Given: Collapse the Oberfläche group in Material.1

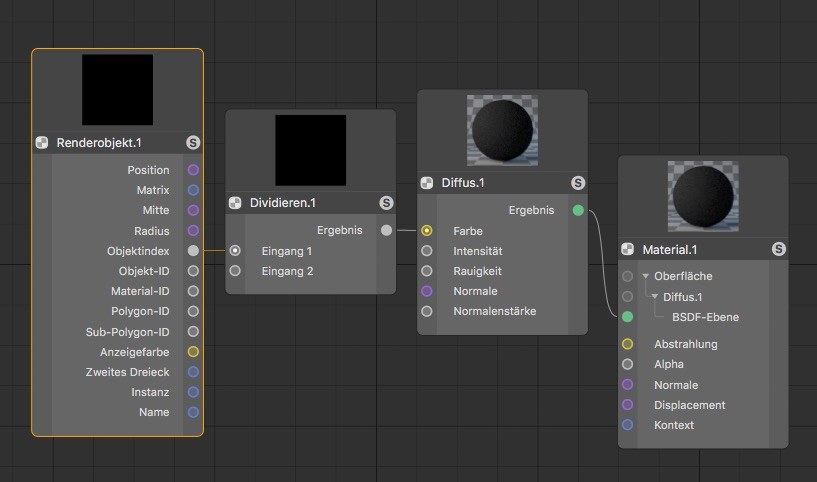Looking at the screenshot, I should (646, 276).
